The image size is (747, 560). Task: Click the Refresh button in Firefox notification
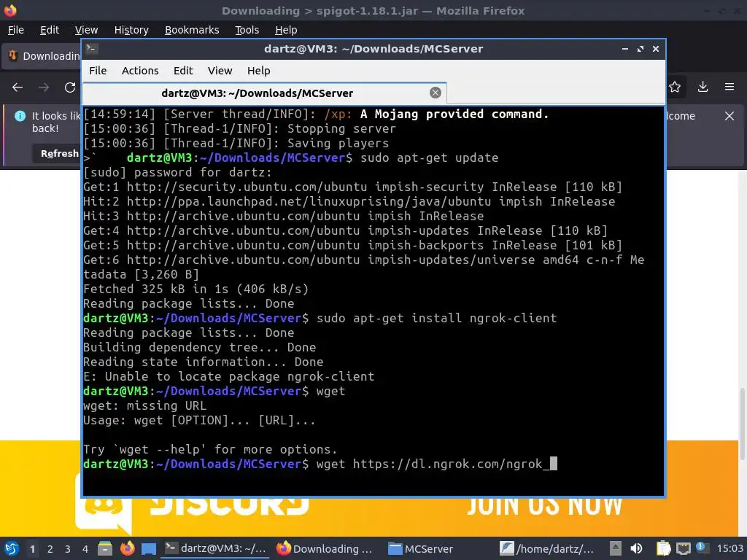point(57,153)
